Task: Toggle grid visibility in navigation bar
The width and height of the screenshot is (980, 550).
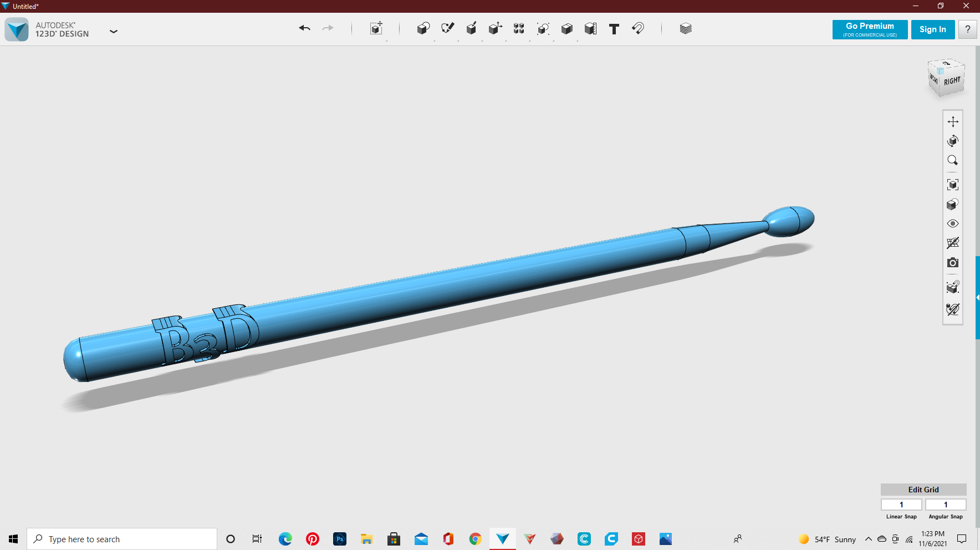Action: (953, 243)
